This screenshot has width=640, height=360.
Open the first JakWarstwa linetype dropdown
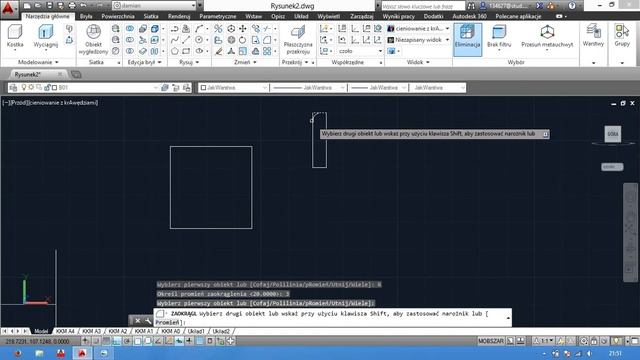click(308, 87)
